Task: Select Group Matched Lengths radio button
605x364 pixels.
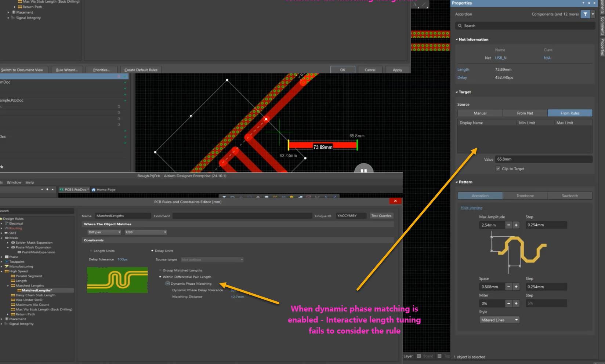Action: [160, 270]
